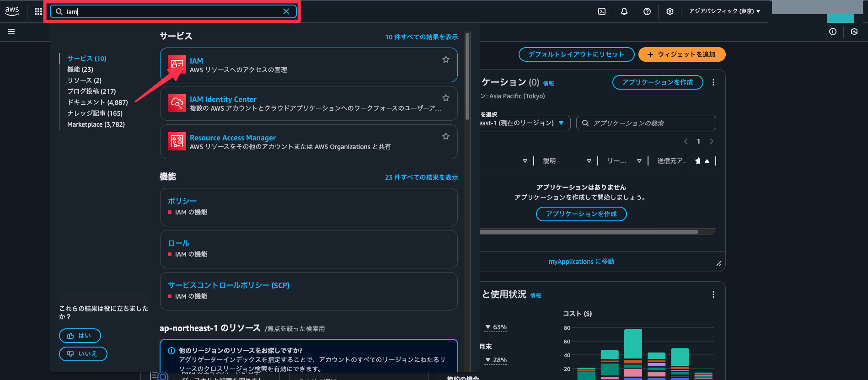Open applications widget three-dot menu
Image resolution: width=868 pixels, height=380 pixels.
[713, 82]
